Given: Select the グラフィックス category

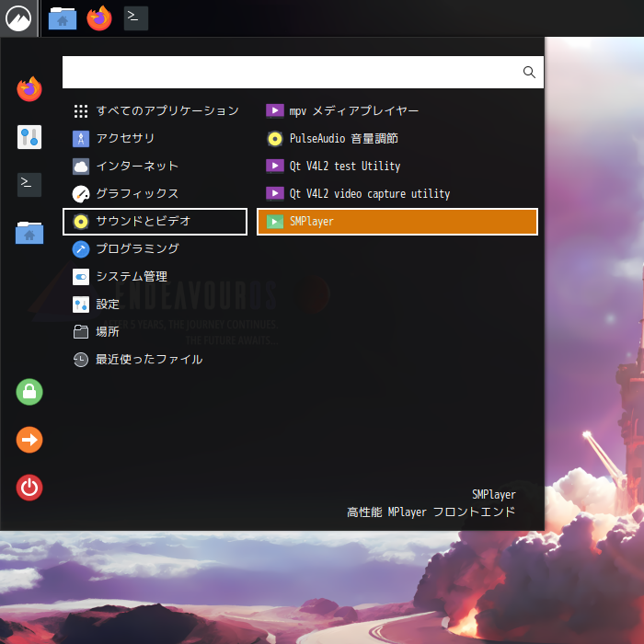Looking at the screenshot, I should [x=155, y=194].
